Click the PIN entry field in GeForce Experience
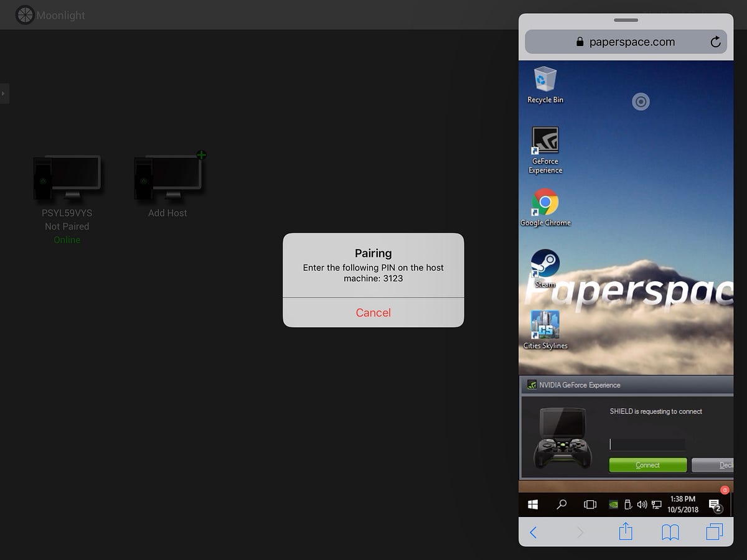 coord(647,444)
